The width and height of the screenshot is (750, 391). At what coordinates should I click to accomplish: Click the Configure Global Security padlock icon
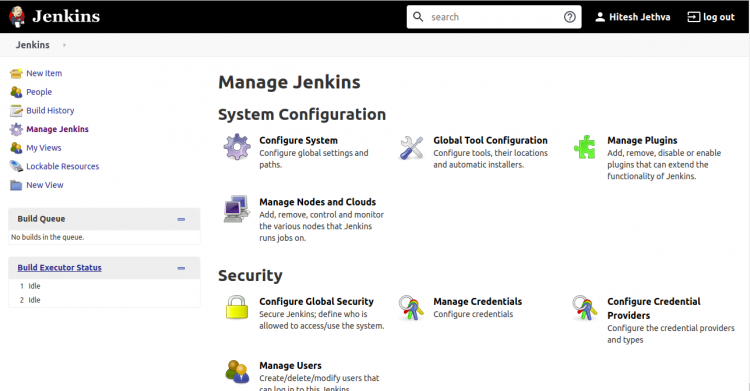click(237, 307)
